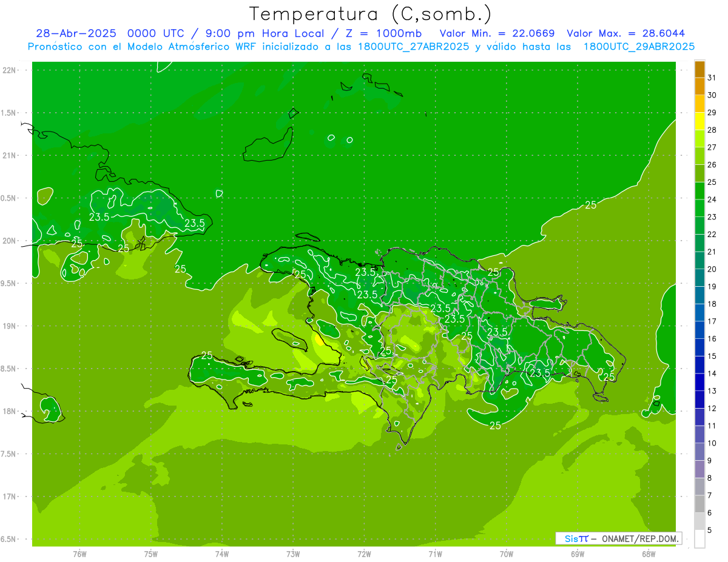Click the '22N' latitude axis label

click(x=8, y=70)
